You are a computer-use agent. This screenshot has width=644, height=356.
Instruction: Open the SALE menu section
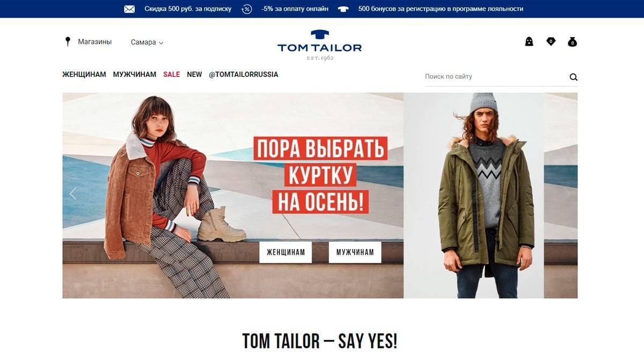(172, 75)
